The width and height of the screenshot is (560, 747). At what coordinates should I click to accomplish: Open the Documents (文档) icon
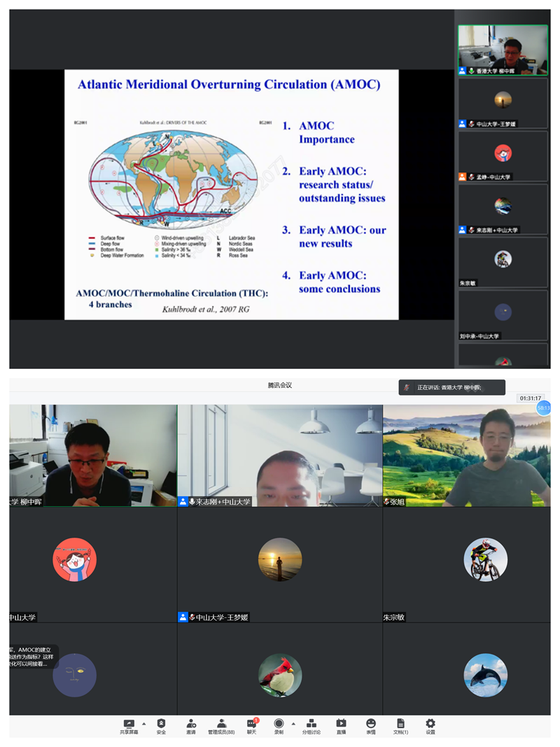(x=400, y=724)
